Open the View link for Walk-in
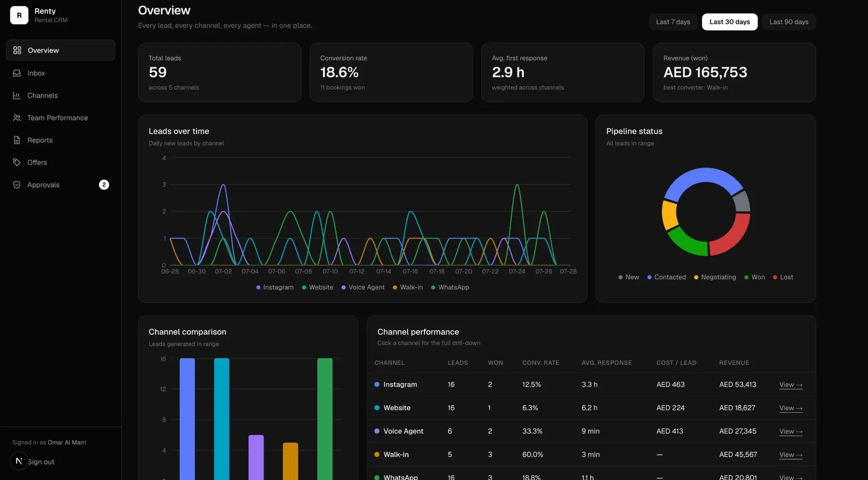The width and height of the screenshot is (868, 480). coord(791,454)
